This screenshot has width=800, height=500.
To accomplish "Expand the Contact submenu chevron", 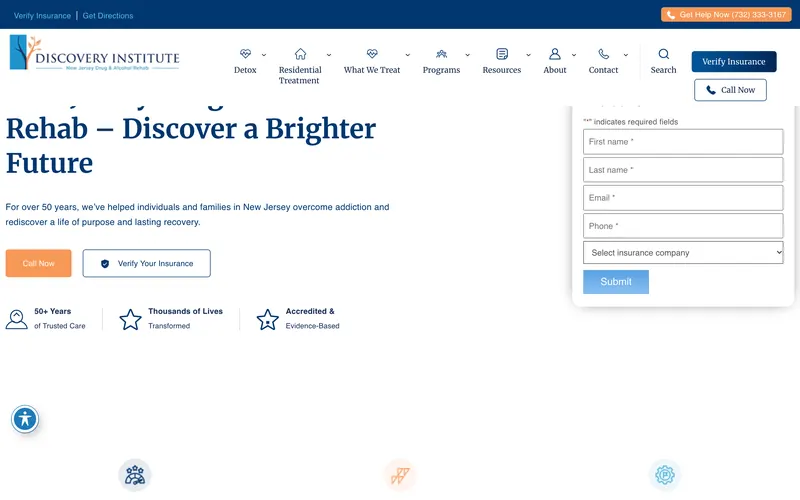I will click(x=626, y=55).
